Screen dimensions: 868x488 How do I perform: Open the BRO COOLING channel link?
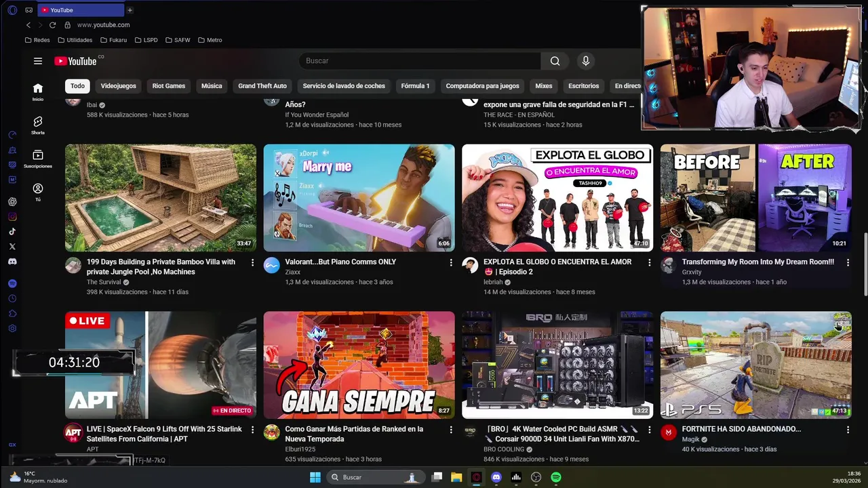(504, 449)
